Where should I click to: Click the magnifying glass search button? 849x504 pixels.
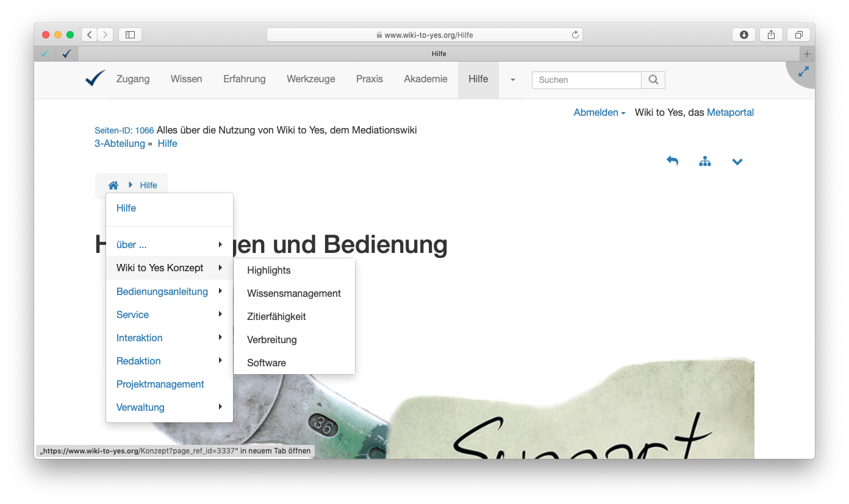[653, 80]
